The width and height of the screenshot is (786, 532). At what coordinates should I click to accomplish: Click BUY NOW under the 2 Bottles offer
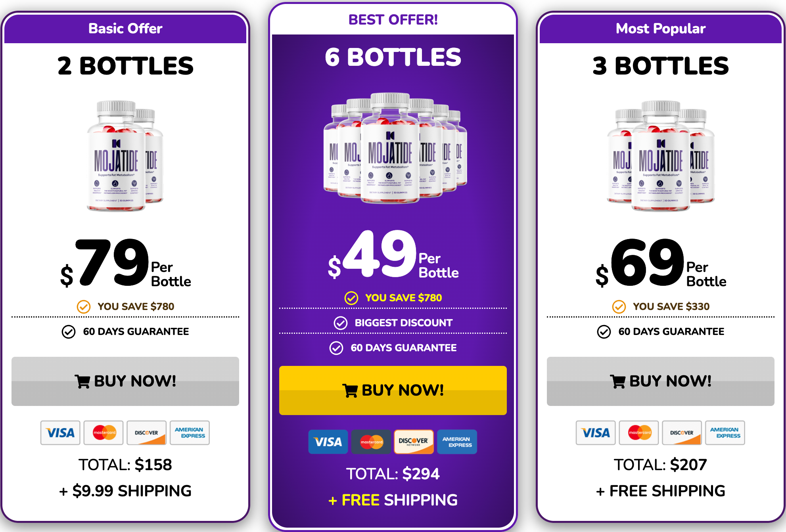click(x=125, y=381)
